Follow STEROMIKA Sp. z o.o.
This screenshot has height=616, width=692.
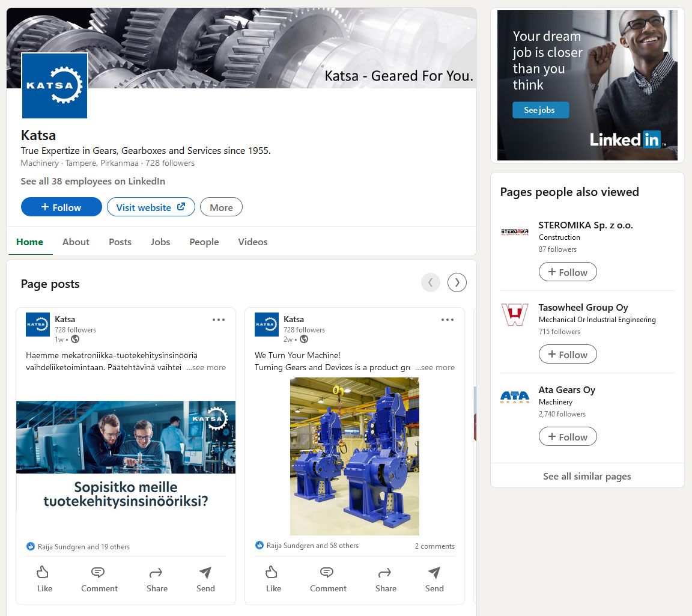click(x=568, y=272)
